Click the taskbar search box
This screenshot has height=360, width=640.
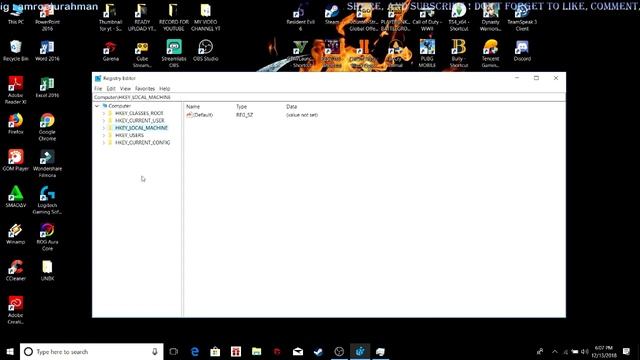pyautogui.click(x=91, y=351)
